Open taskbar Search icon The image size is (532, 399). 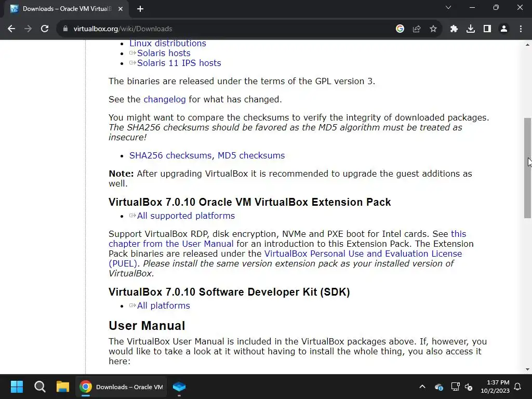click(x=39, y=387)
